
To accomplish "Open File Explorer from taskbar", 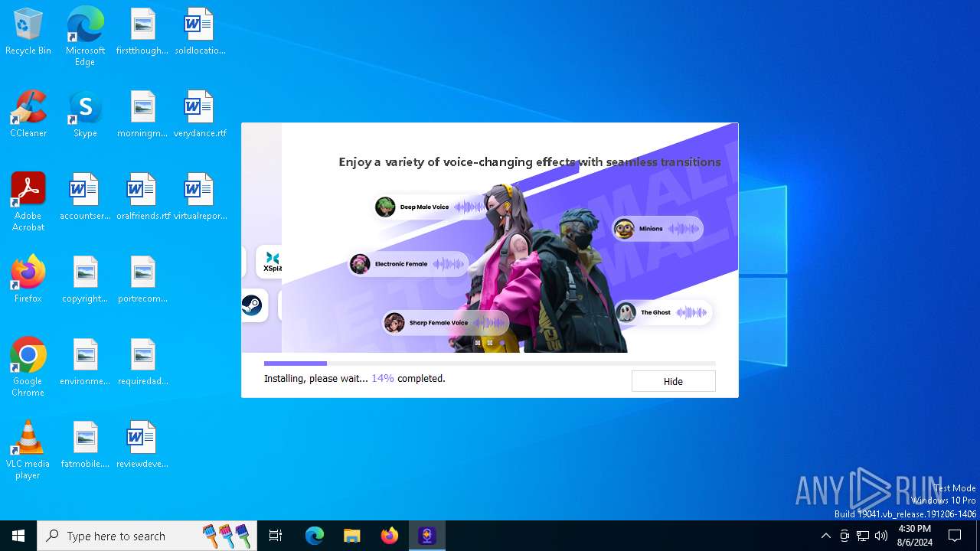I will pos(352,536).
